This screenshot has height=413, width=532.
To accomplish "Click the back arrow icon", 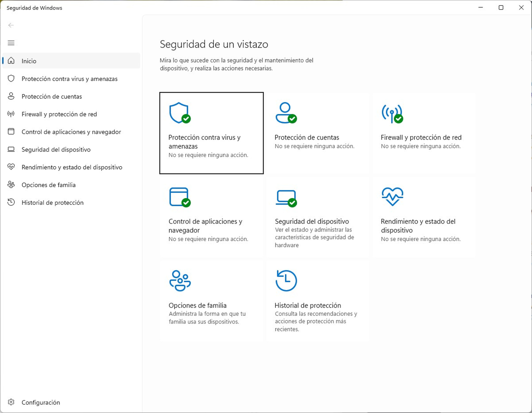I will [11, 25].
